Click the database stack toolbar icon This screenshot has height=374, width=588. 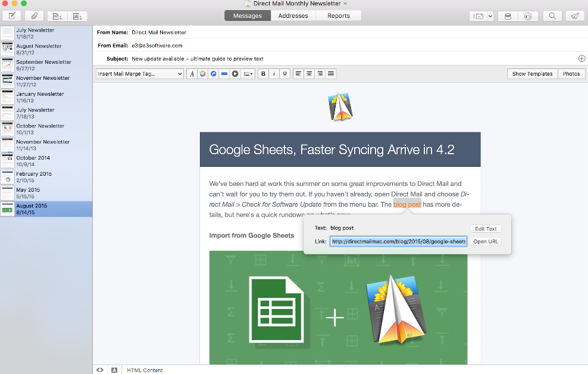[508, 16]
